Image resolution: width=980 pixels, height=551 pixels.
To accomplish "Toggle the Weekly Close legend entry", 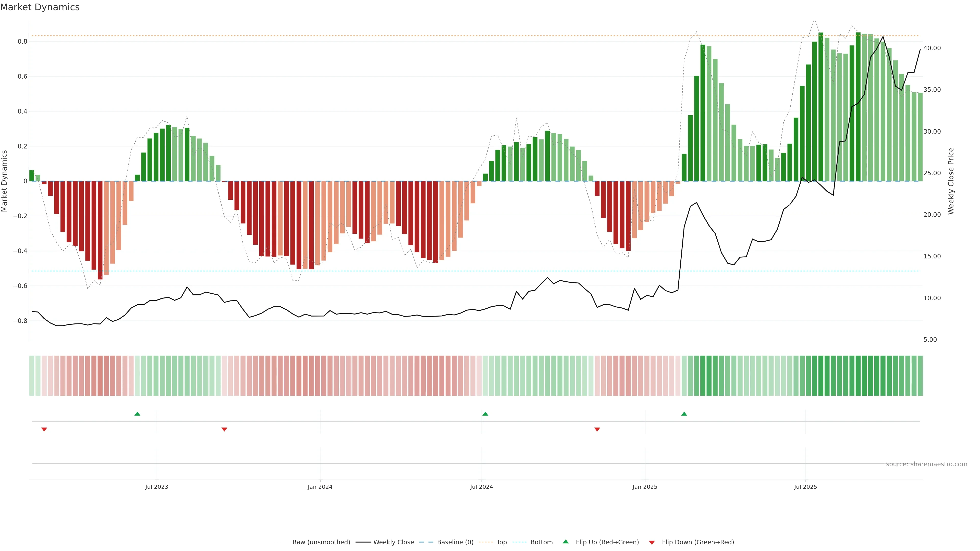I will (x=393, y=542).
